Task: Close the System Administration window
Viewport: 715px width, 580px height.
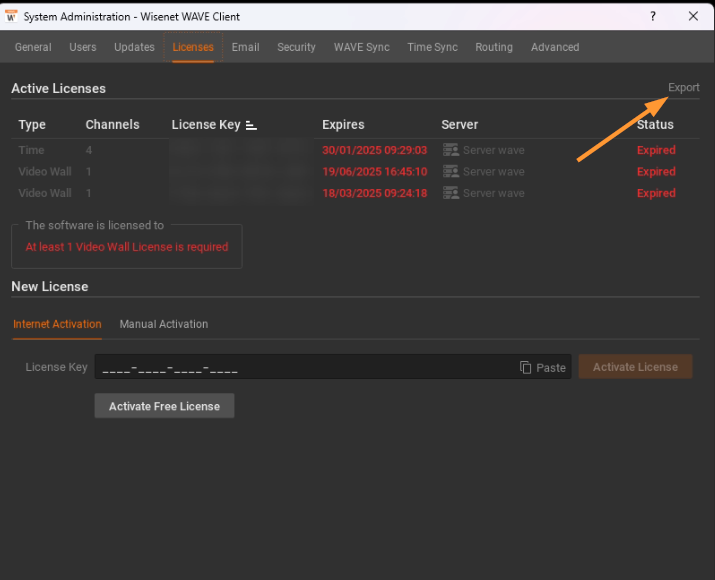Action: (x=693, y=16)
